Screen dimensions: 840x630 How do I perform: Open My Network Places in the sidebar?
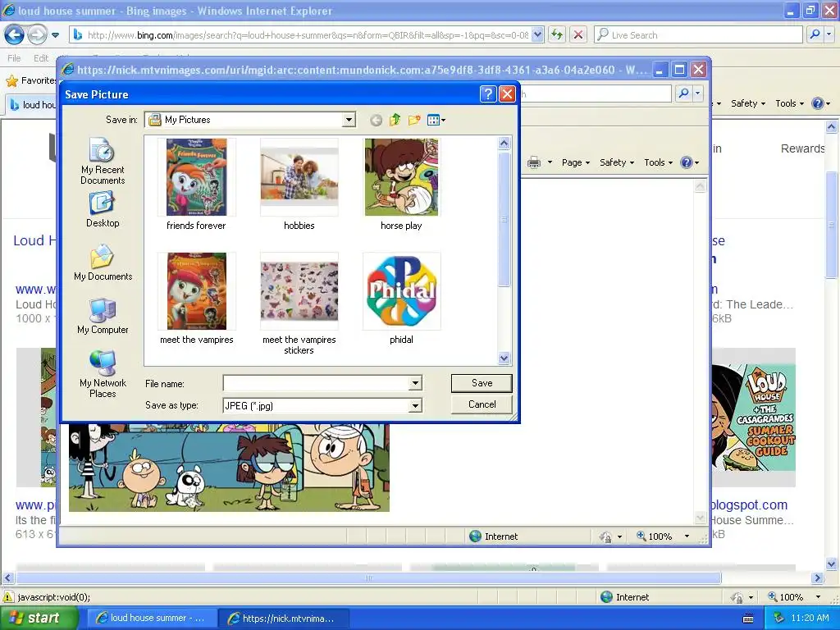coord(103,374)
